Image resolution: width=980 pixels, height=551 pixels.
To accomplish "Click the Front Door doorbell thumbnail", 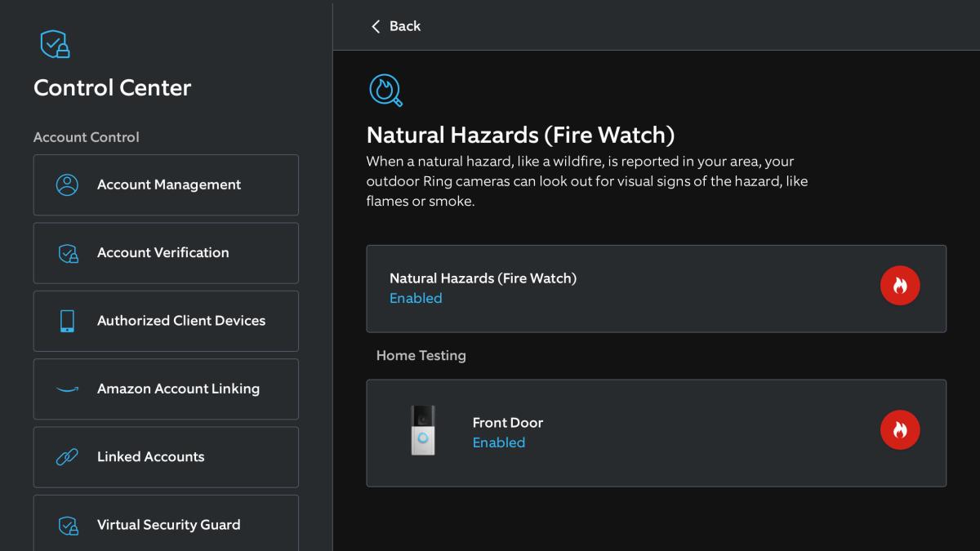I will coord(423,430).
